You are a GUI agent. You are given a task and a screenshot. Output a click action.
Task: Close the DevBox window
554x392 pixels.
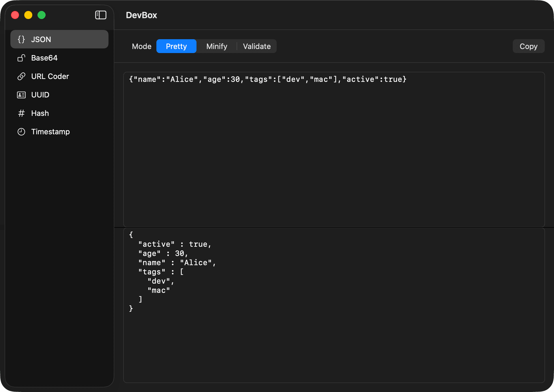point(15,15)
